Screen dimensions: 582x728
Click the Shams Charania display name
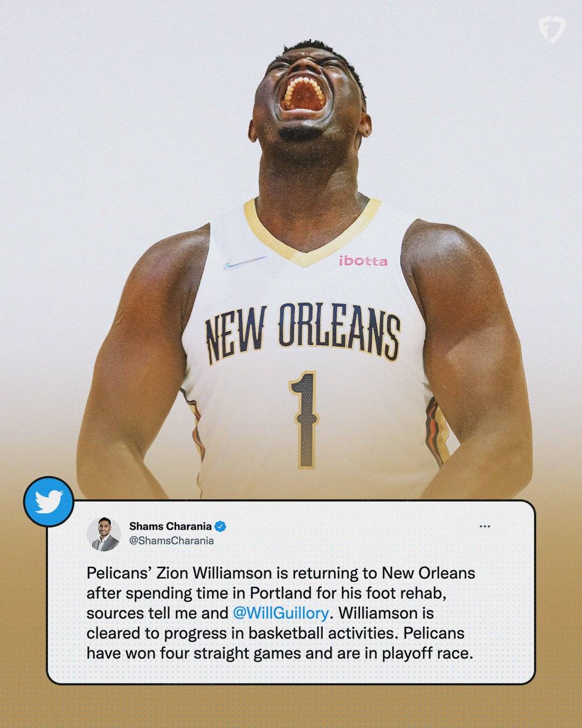[x=170, y=526]
